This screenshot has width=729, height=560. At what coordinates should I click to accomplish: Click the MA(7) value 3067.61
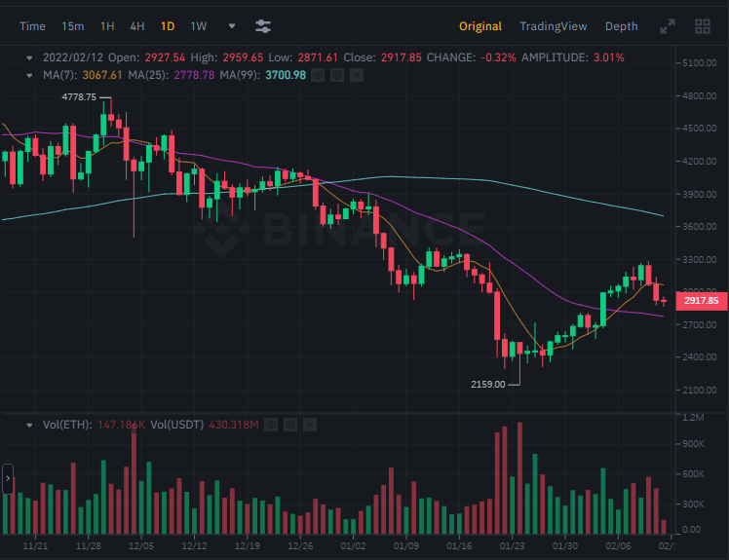[102, 75]
